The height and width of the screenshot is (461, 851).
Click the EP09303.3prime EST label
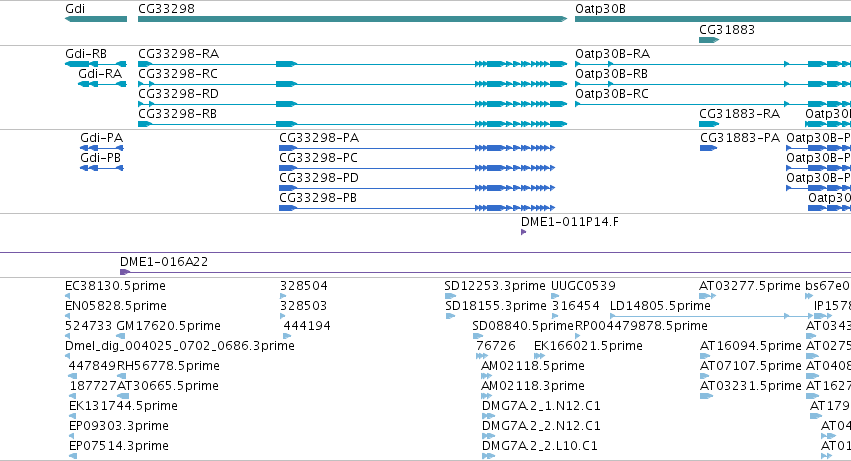[x=119, y=427]
